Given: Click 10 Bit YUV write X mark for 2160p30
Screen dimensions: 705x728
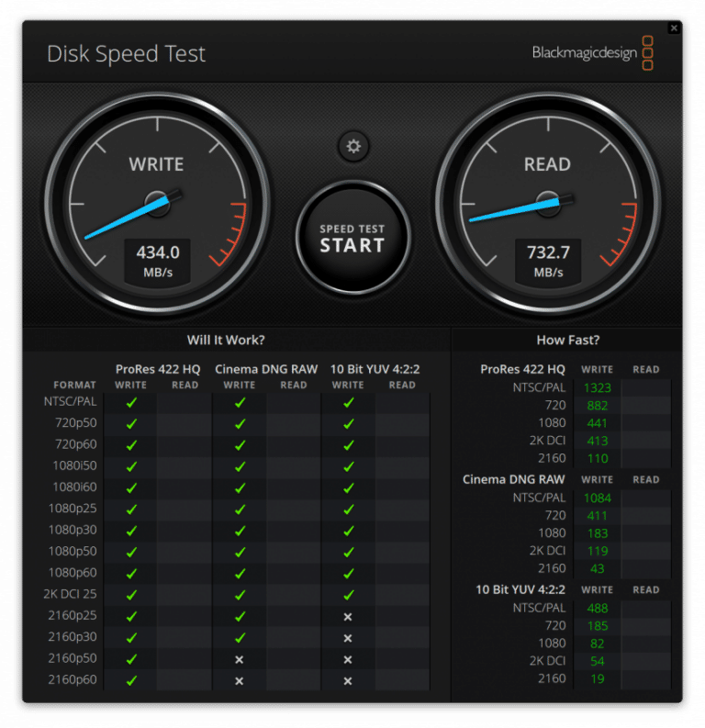Looking at the screenshot, I should tap(348, 638).
